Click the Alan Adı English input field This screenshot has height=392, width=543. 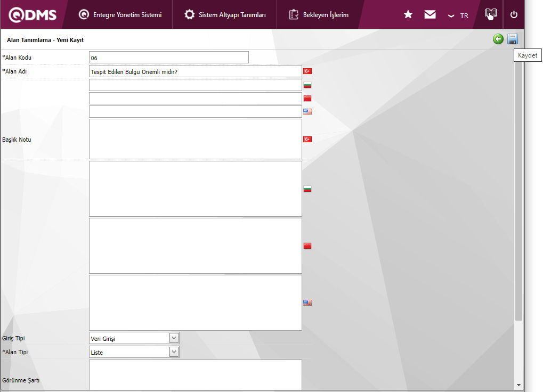tap(196, 111)
